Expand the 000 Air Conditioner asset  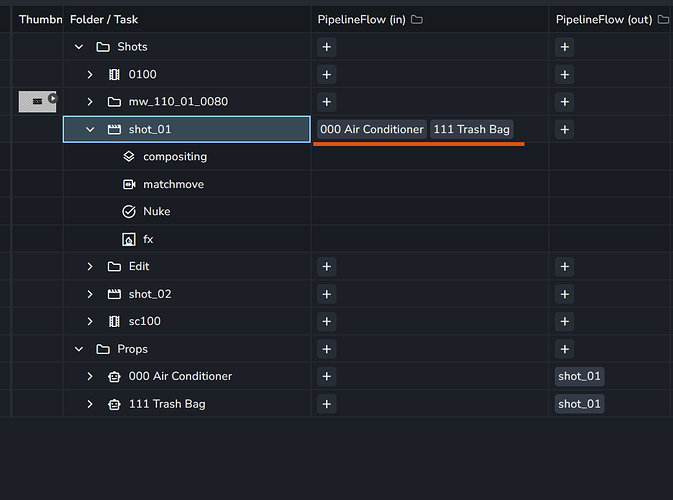point(90,377)
